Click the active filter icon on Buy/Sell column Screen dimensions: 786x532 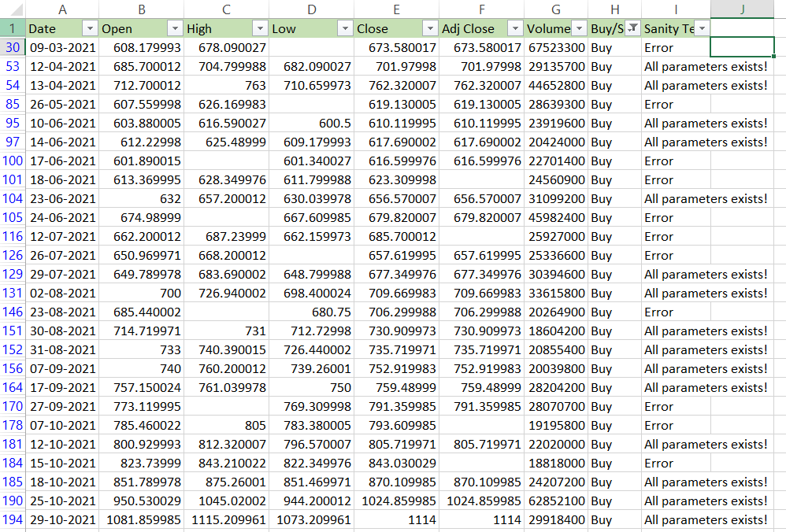(632, 28)
